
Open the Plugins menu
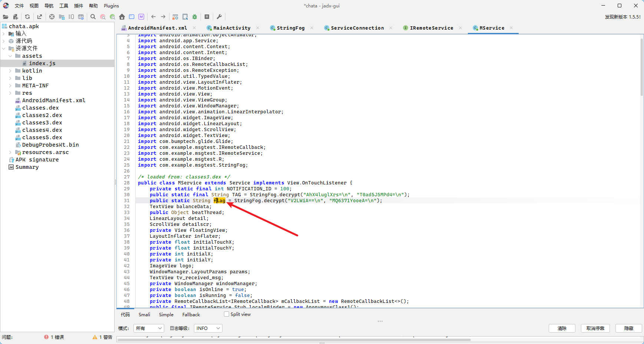click(111, 6)
